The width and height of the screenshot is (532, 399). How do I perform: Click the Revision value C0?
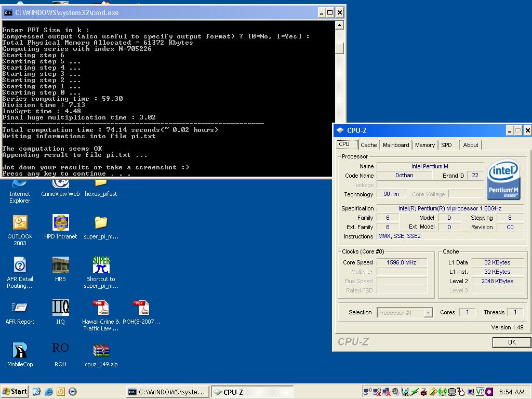coord(510,227)
